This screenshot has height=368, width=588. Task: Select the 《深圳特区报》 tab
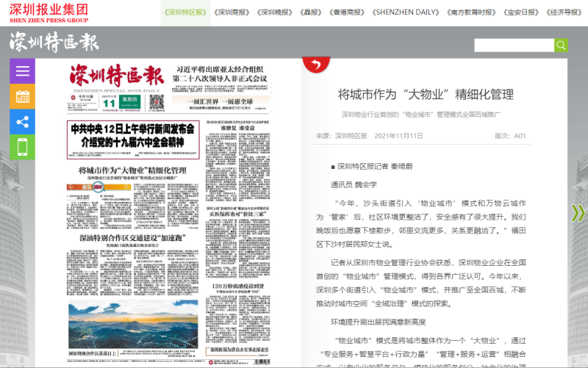pyautogui.click(x=185, y=12)
